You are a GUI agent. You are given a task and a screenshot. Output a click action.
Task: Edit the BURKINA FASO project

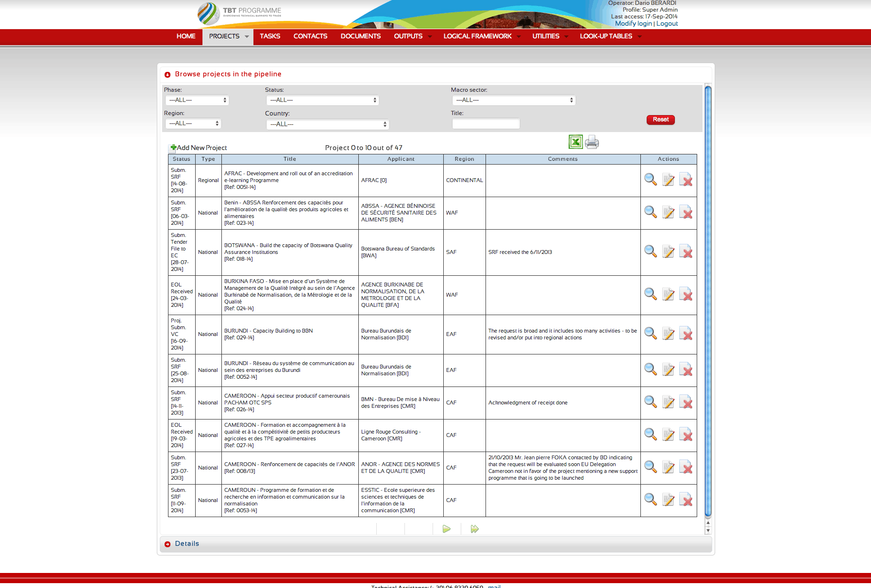click(669, 294)
